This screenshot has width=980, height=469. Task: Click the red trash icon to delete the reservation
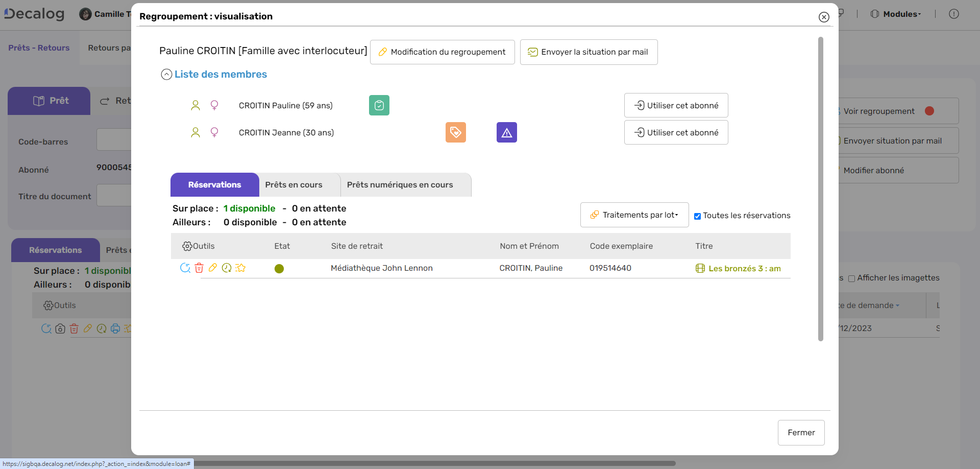click(199, 268)
